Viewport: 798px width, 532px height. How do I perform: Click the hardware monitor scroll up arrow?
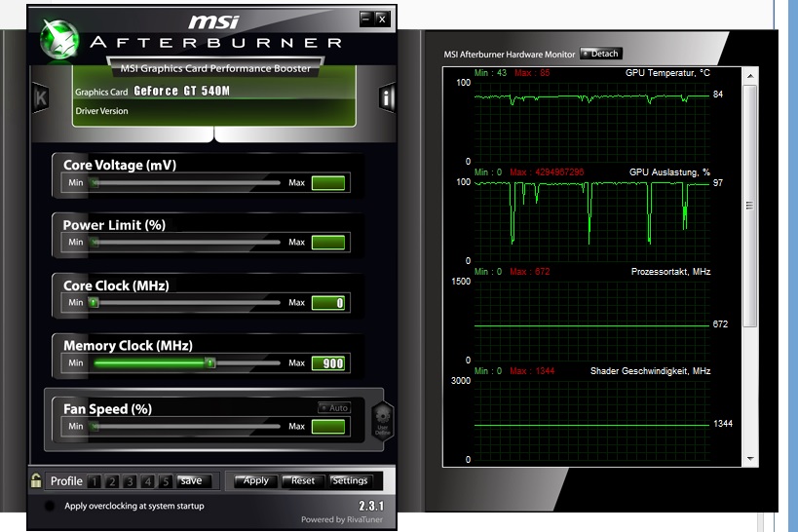[750, 75]
